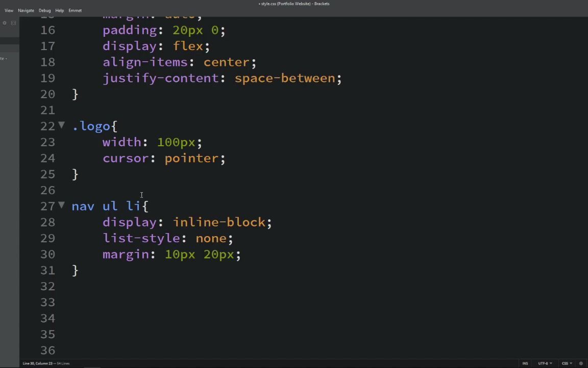
Task: Click the split-view icon near the top-left sidebar
Action: (13, 22)
